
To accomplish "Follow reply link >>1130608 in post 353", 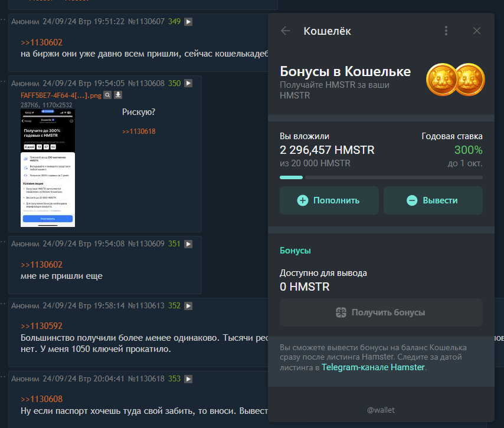I will 41,399.
